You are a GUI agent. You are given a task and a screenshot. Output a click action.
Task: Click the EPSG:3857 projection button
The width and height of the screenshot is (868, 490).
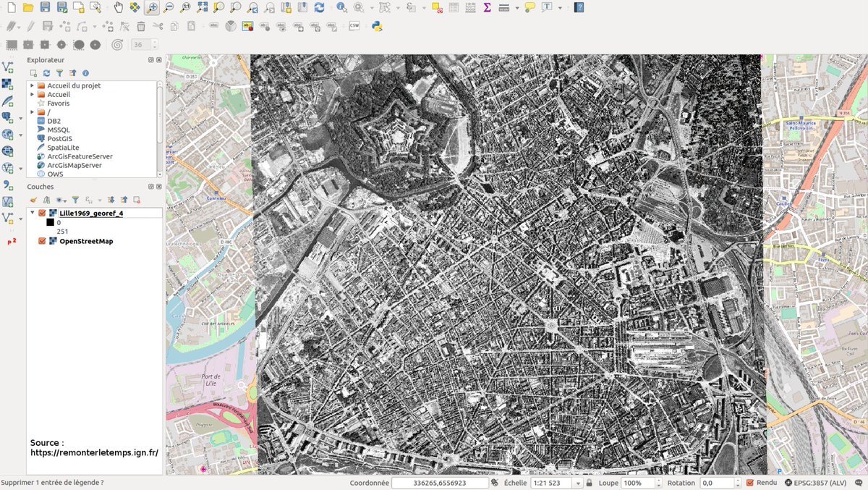(815, 483)
